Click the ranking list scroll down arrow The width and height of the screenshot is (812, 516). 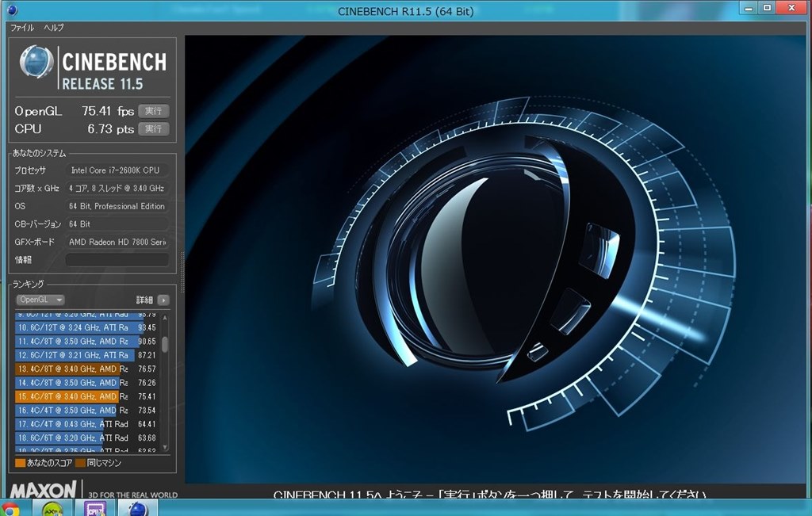[x=165, y=447]
